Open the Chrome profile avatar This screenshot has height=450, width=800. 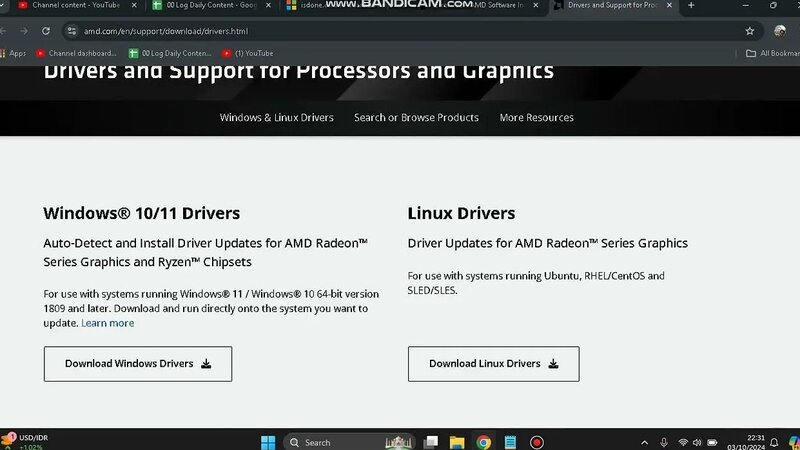(x=780, y=31)
